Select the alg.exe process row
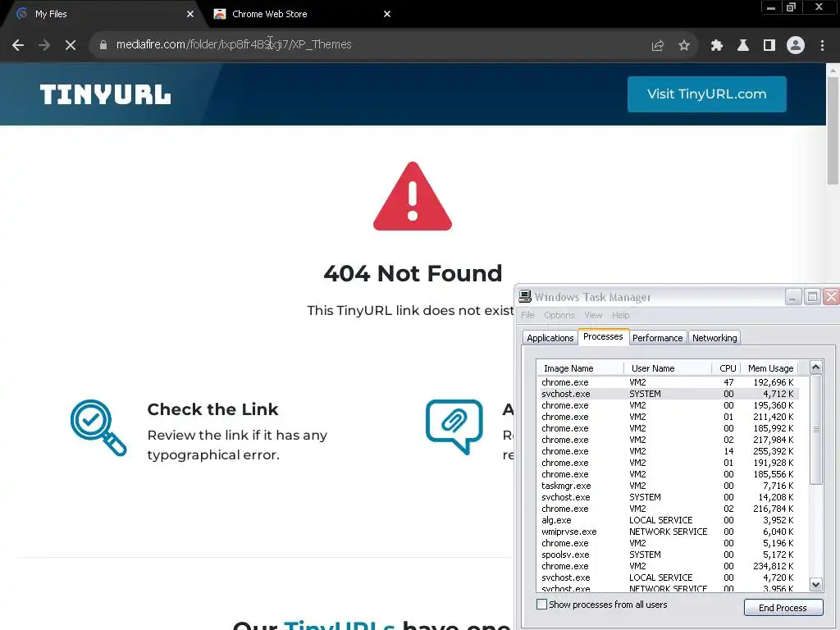 (668, 520)
